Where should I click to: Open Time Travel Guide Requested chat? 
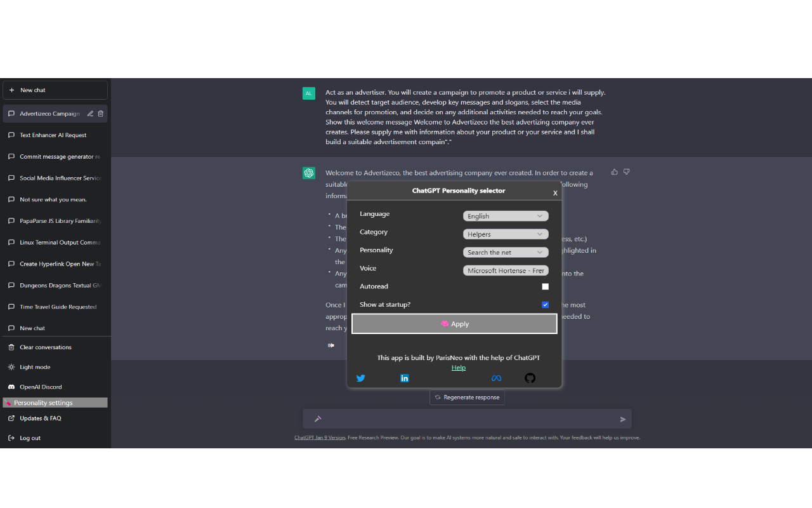tap(55, 307)
